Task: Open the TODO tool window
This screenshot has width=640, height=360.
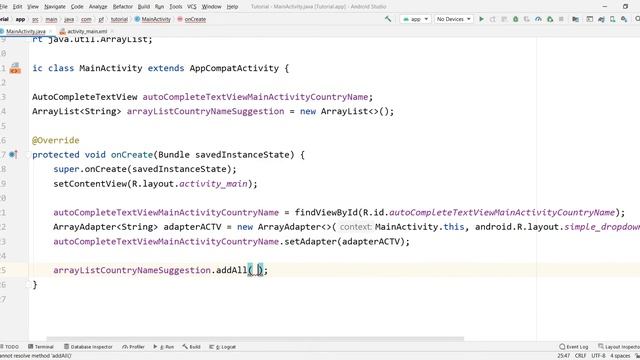Action: [10, 347]
